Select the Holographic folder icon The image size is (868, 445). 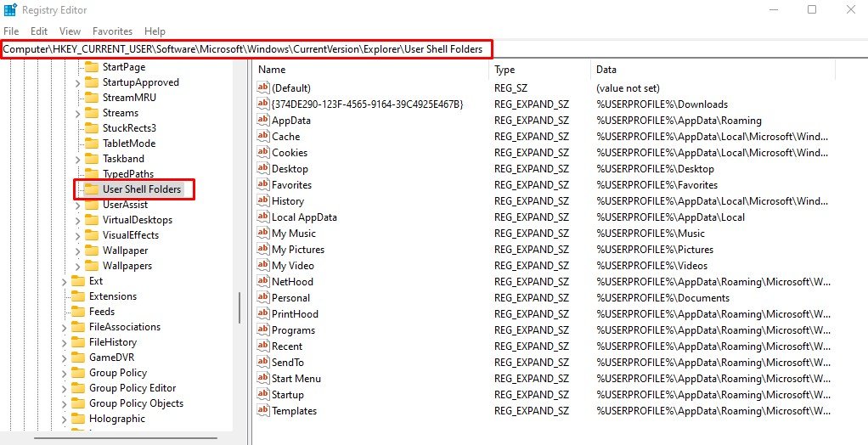click(x=78, y=419)
